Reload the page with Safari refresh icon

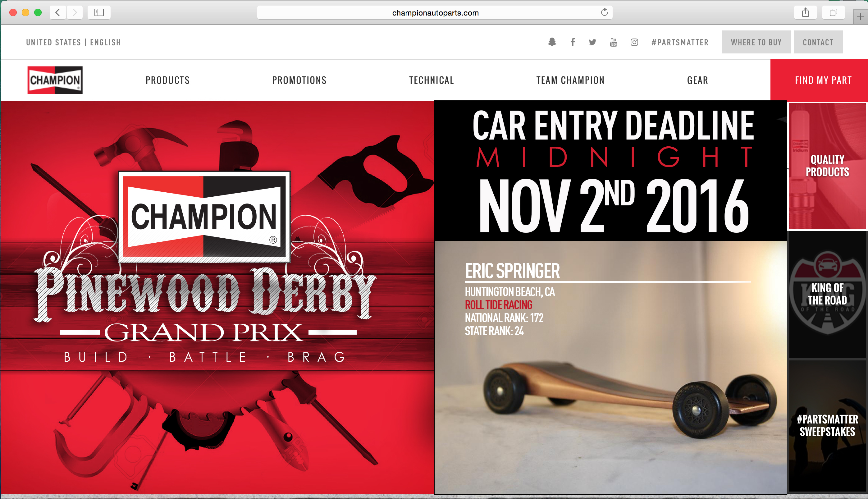(x=605, y=12)
